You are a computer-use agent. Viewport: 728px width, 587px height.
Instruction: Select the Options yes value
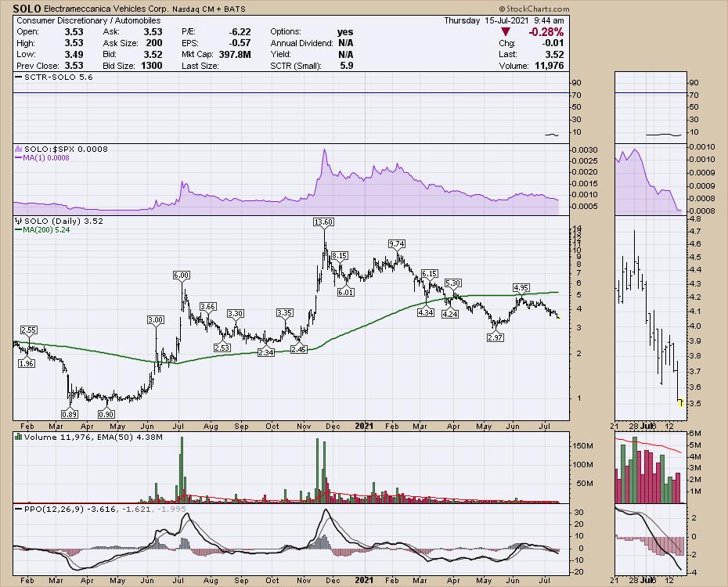point(344,31)
